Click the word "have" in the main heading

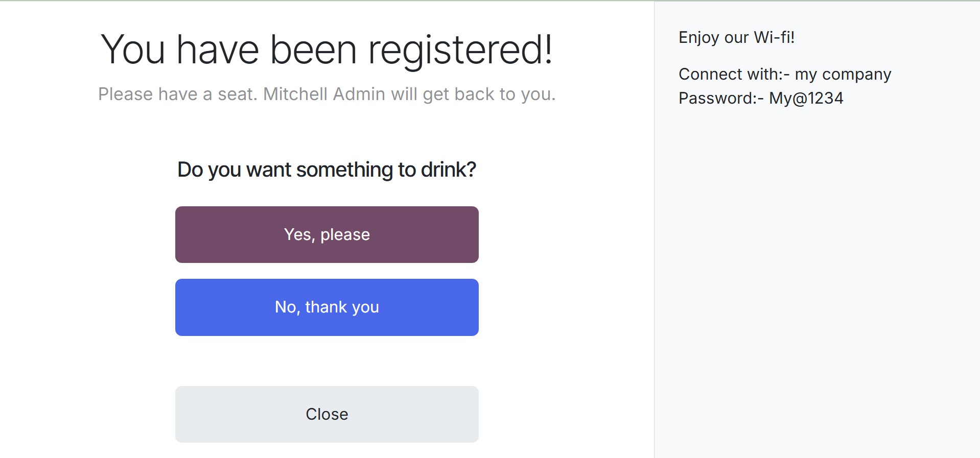(218, 50)
